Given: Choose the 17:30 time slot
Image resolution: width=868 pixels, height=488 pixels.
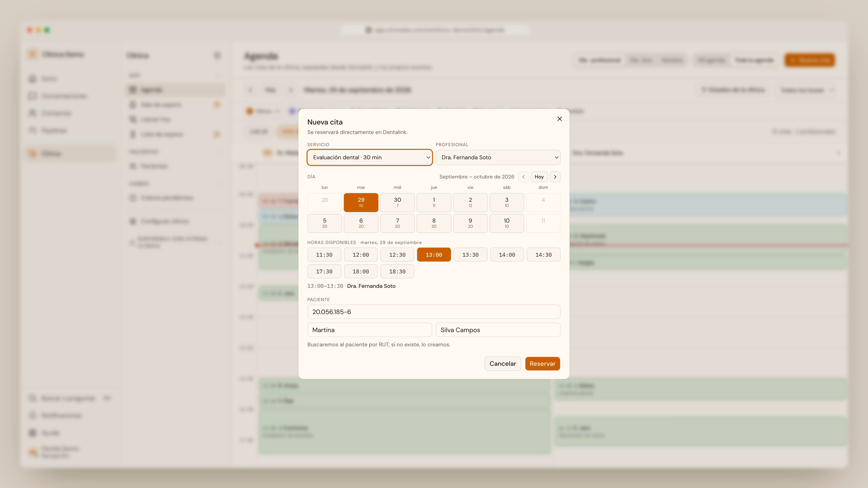Looking at the screenshot, I should [x=324, y=271].
